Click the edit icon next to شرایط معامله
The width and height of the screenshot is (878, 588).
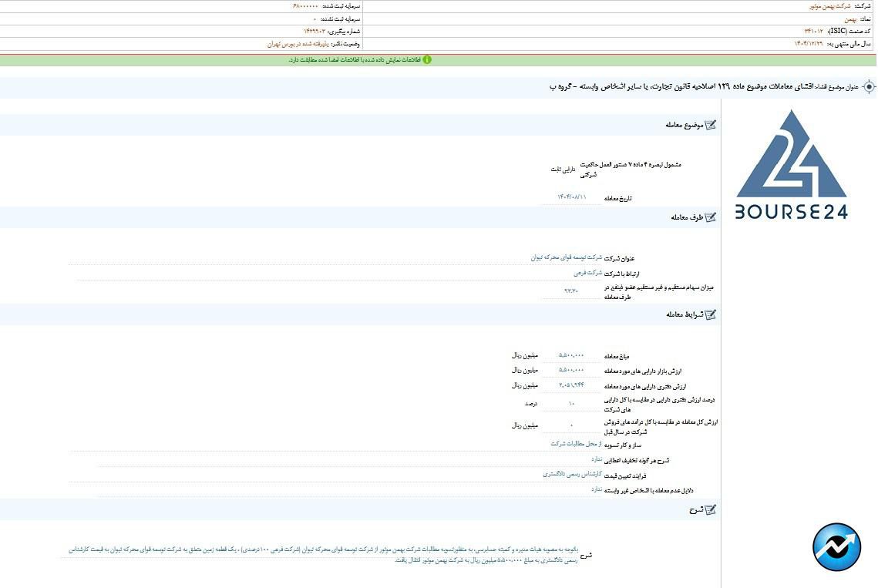click(710, 314)
